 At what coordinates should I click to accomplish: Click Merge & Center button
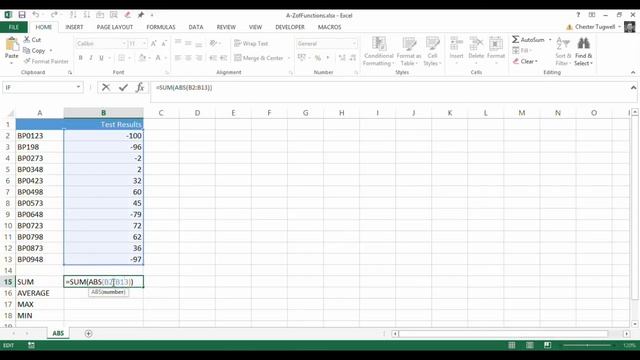coord(259,58)
